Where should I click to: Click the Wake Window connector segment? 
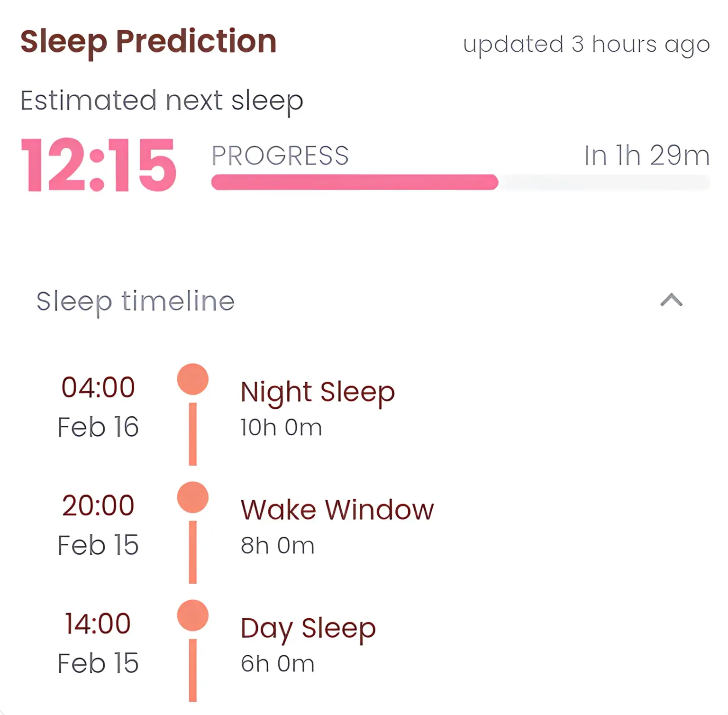[x=192, y=552]
